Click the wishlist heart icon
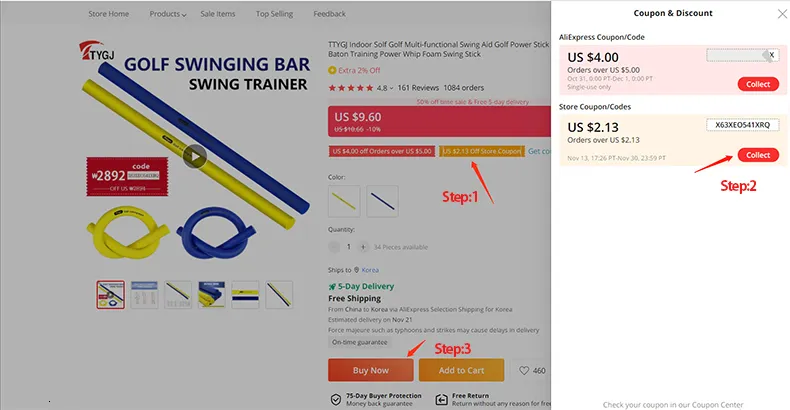Image resolution: width=790 pixels, height=410 pixels. (x=524, y=371)
